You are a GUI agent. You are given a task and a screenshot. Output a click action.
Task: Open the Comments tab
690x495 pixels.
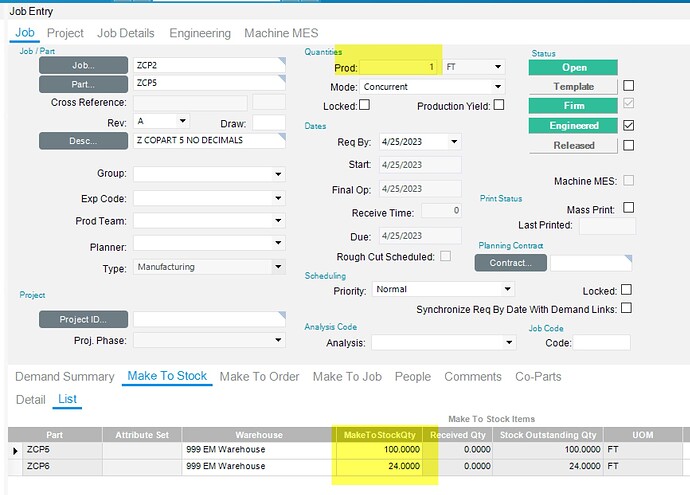(x=473, y=377)
